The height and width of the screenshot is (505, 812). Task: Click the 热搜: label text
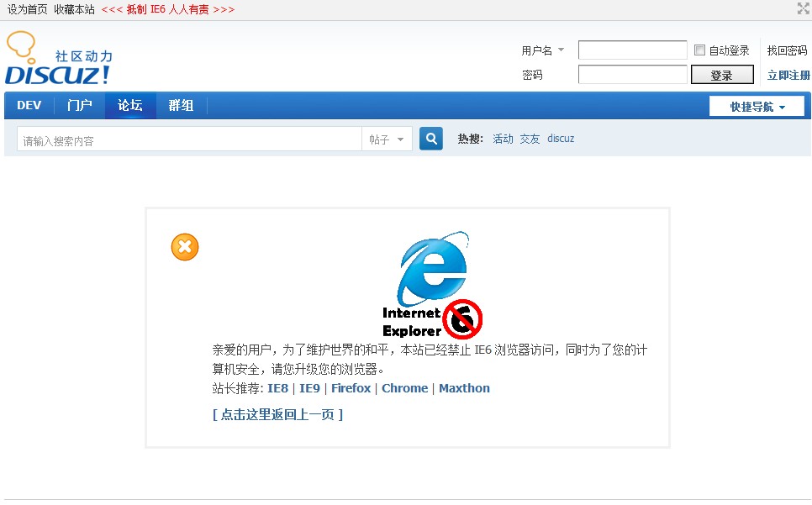coord(470,139)
